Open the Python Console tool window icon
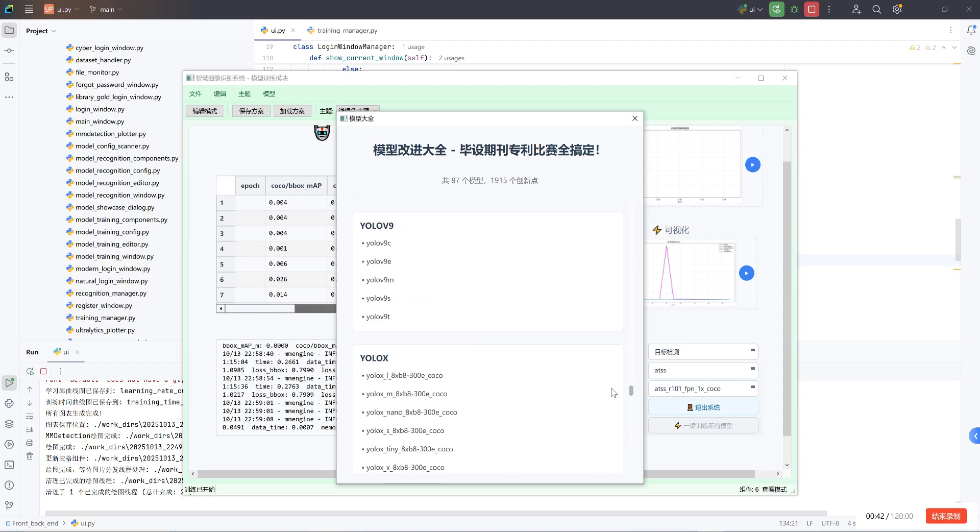This screenshot has width=980, height=532. pyautogui.click(x=9, y=403)
